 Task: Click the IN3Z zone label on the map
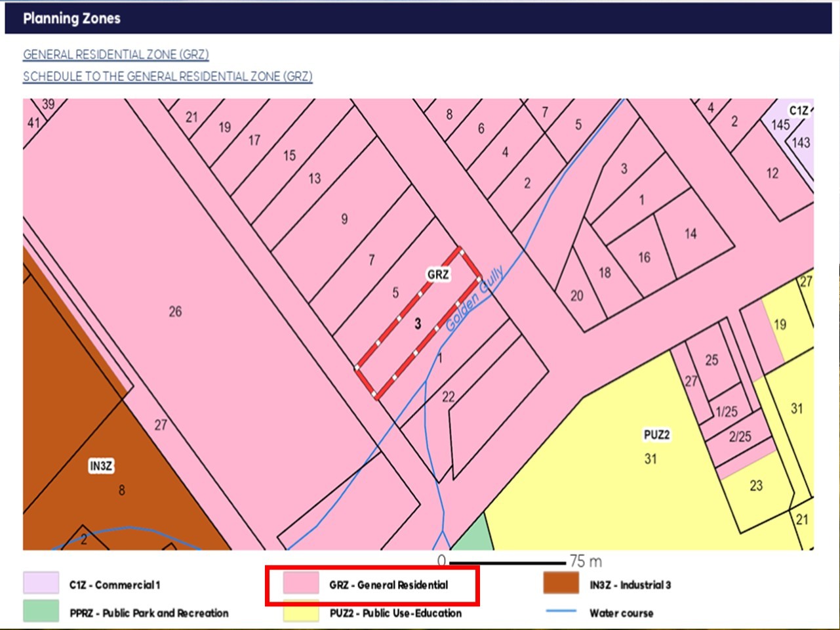click(101, 466)
